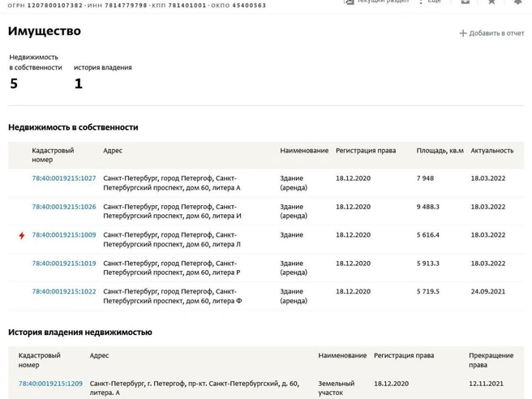Image resolution: width=532 pixels, height=399 pixels.
Task: Click the ОКПО value 45400563
Action: click(249, 6)
